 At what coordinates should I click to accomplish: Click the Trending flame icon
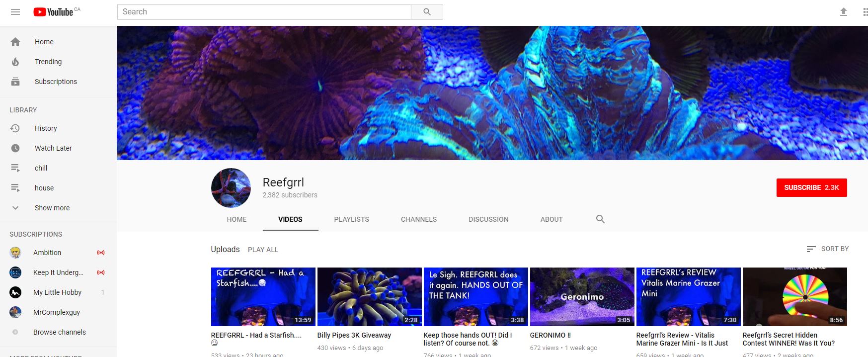pyautogui.click(x=15, y=62)
